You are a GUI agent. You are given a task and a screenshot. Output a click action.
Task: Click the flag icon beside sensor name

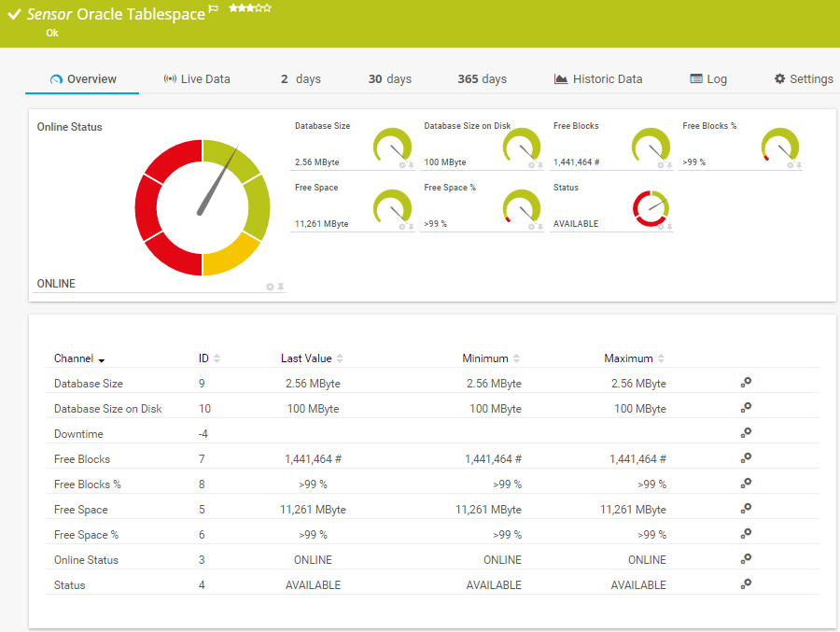coord(214,9)
